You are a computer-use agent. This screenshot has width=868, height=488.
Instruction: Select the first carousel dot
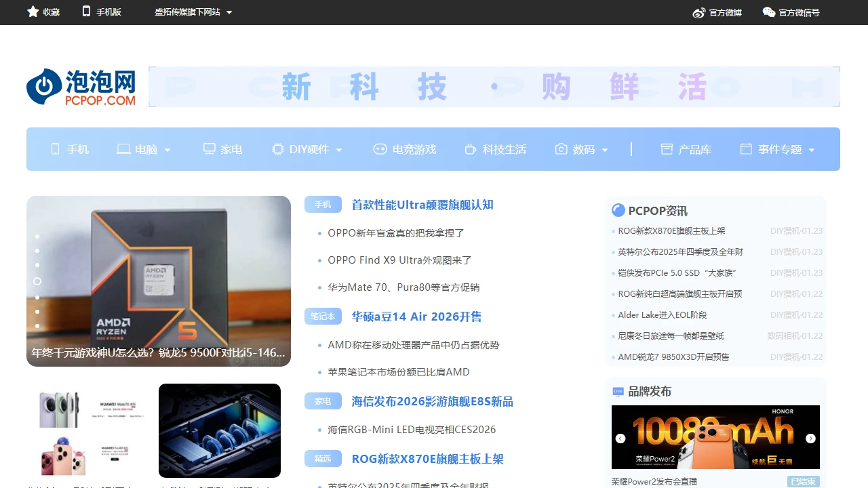37,236
